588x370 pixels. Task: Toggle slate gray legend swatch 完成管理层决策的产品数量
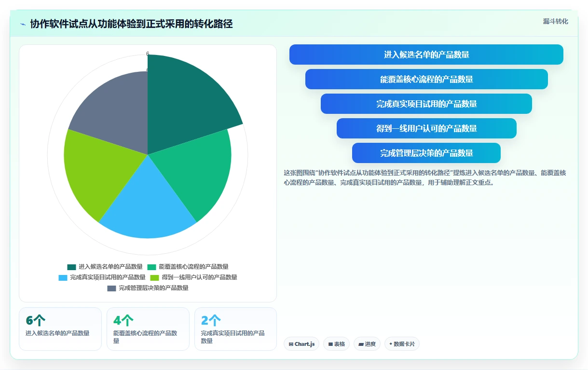[x=112, y=288]
